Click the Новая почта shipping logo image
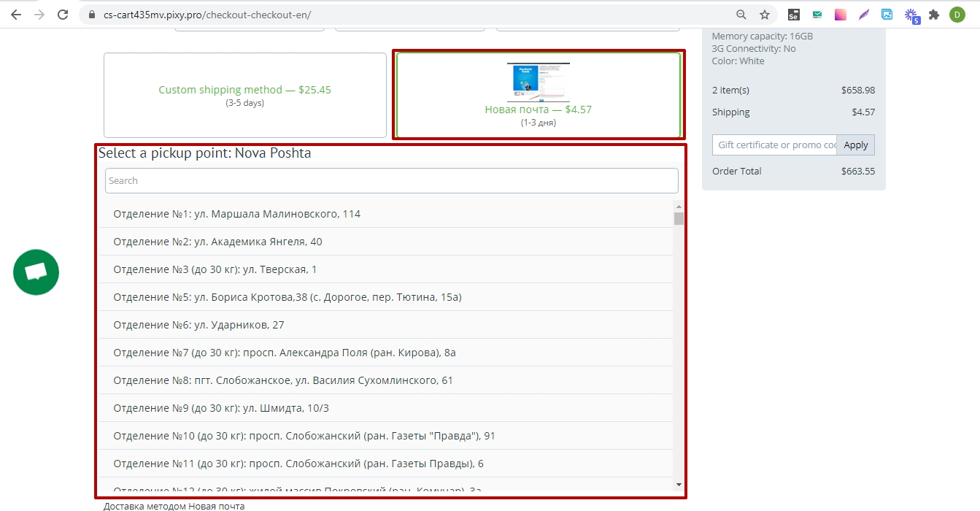Viewport: 980px width, 511px height. click(x=539, y=82)
